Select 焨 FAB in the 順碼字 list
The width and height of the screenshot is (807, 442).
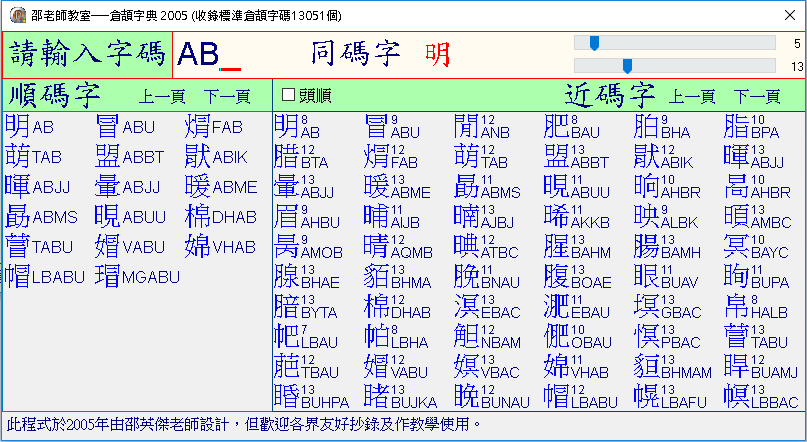tap(214, 127)
